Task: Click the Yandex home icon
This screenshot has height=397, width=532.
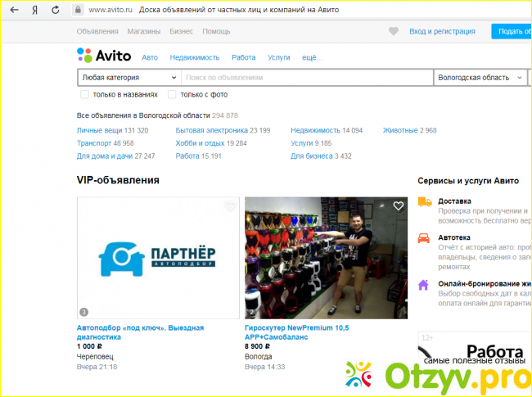Action: pyautogui.click(x=34, y=10)
